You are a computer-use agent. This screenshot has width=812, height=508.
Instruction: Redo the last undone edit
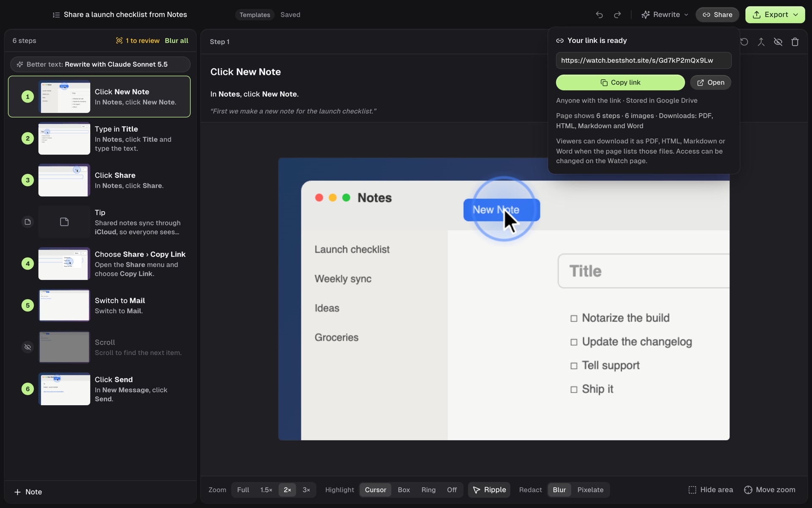click(617, 15)
